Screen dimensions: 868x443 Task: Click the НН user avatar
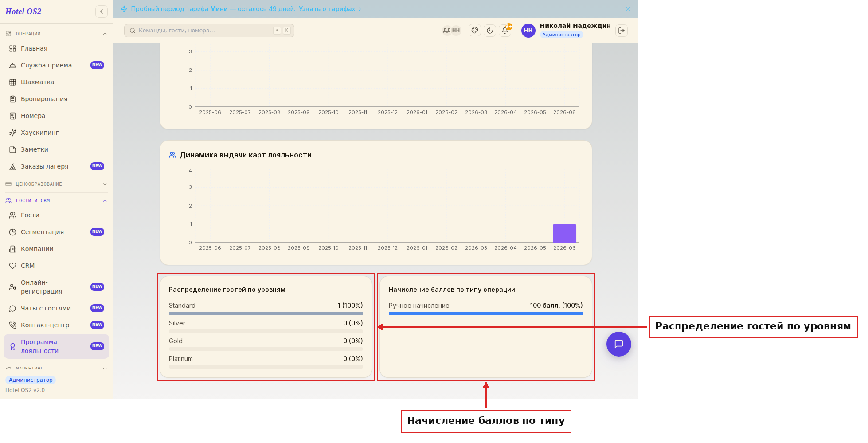point(528,31)
